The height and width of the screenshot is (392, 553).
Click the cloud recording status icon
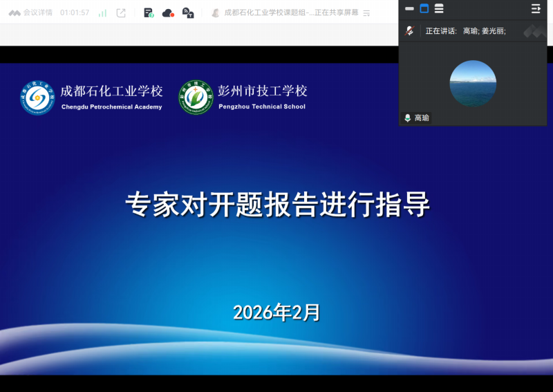click(168, 12)
